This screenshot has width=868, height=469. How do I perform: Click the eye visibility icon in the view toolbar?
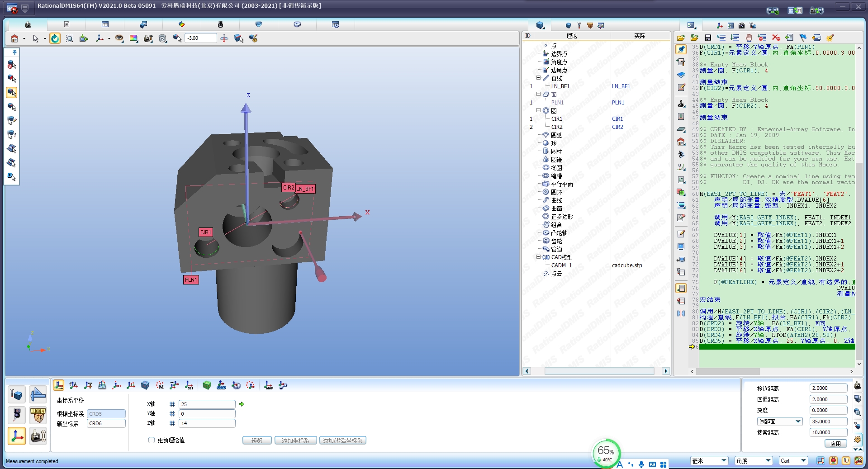pyautogui.click(x=119, y=38)
